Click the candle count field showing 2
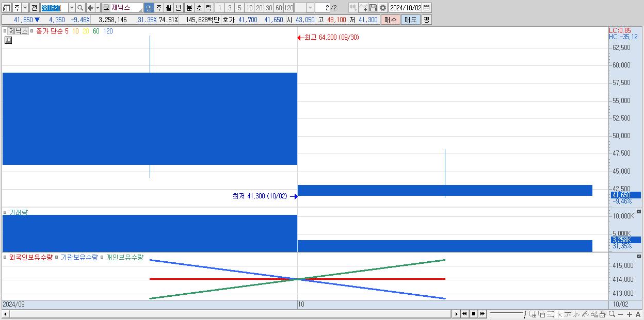Screen dimensions: 644x320 coord(322,8)
